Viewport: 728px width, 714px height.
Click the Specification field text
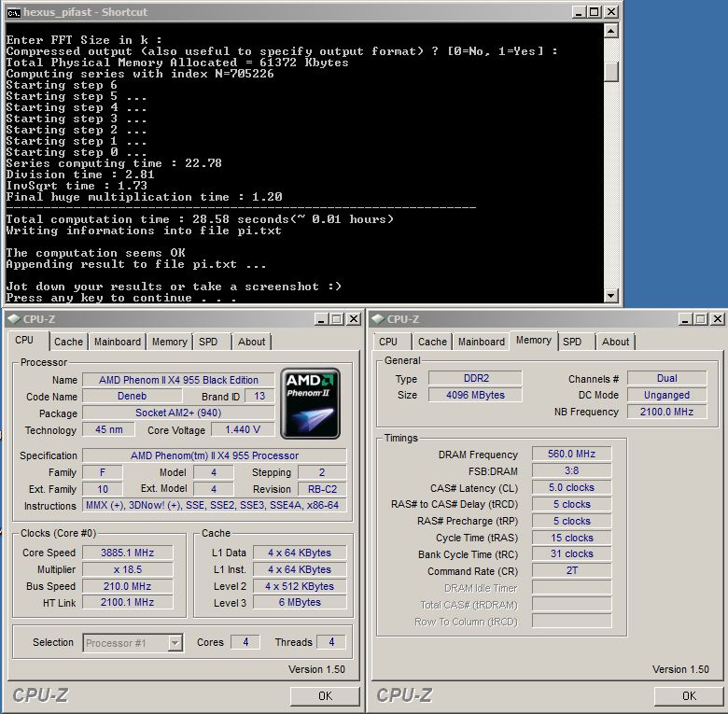(x=215, y=455)
